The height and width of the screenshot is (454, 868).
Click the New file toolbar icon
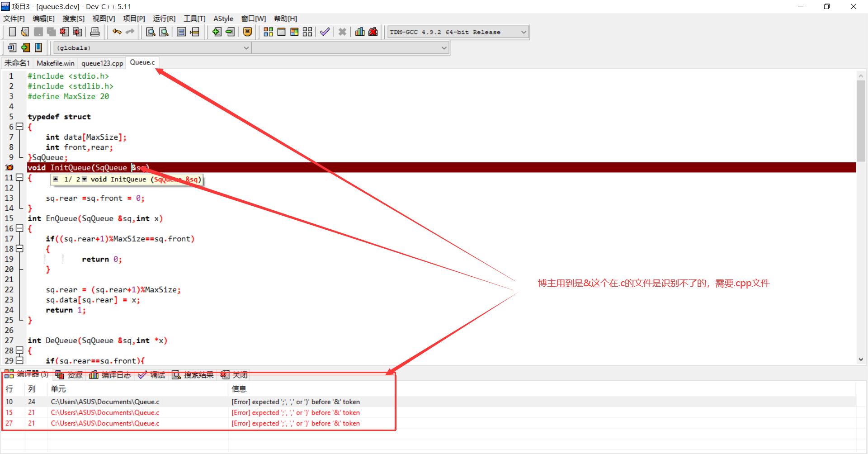[x=12, y=32]
